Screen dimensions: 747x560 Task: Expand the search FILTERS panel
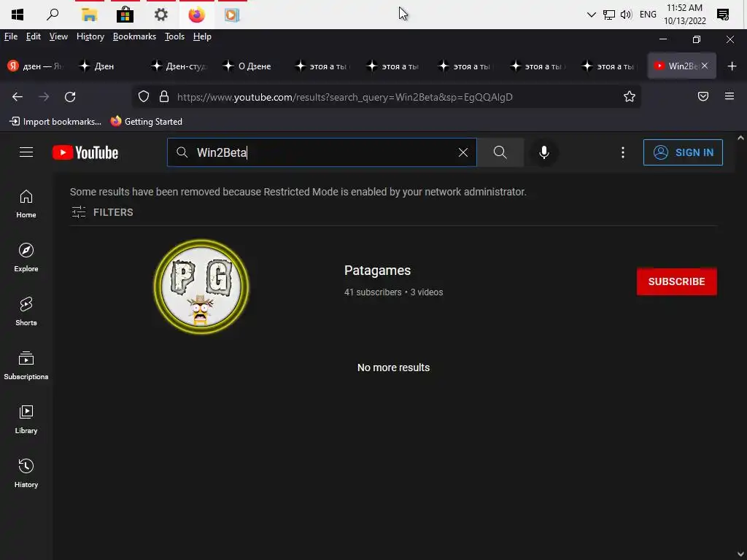click(102, 212)
